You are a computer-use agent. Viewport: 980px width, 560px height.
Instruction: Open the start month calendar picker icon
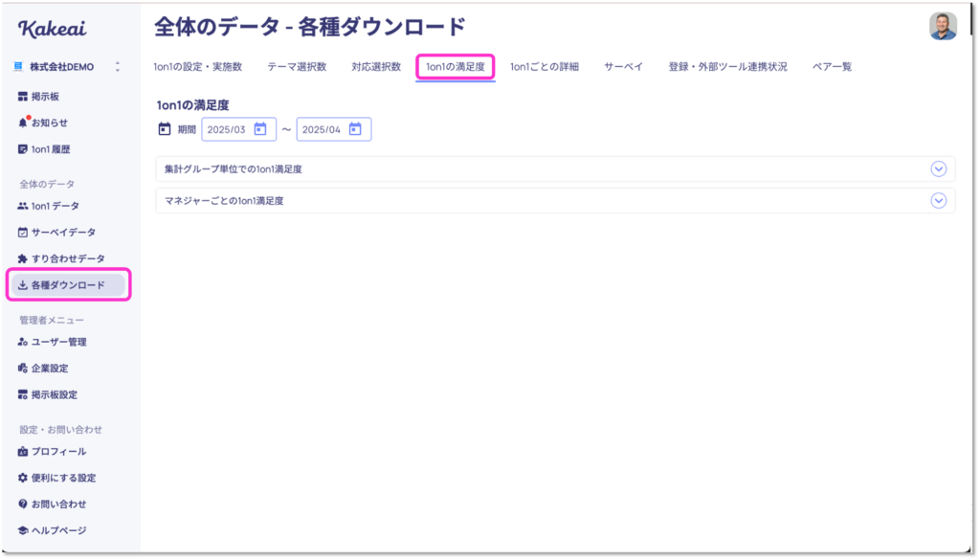point(260,129)
